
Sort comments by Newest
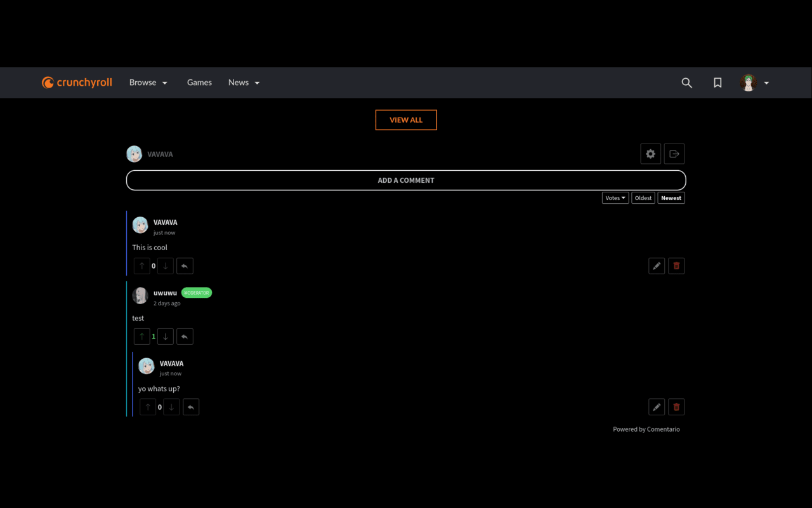671,198
